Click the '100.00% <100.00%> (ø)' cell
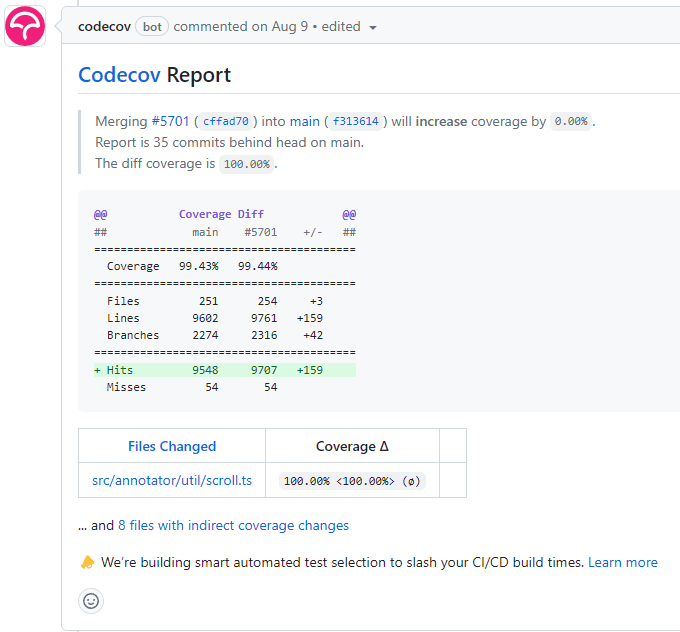 [x=352, y=481]
